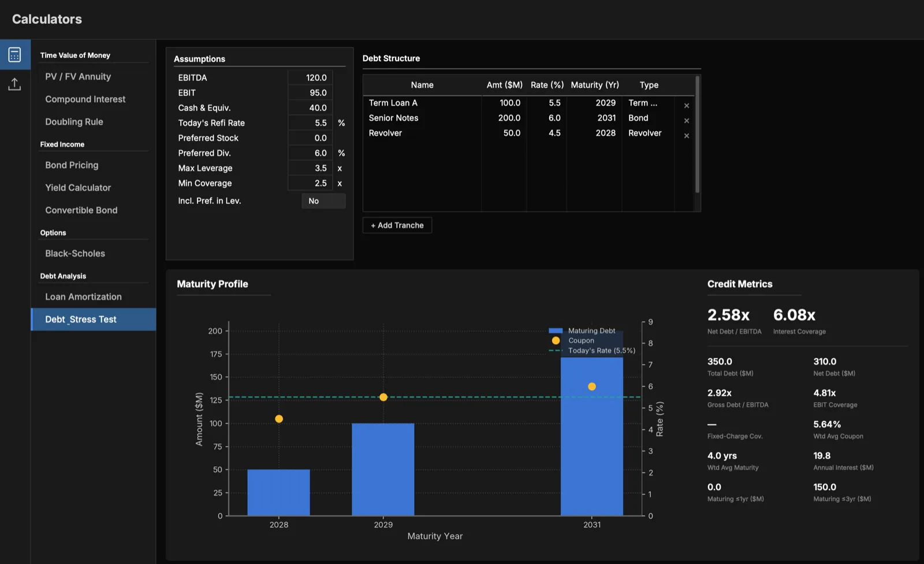
Task: Click the 5.64% Wtd Avg Coupon value
Action: pos(827,424)
